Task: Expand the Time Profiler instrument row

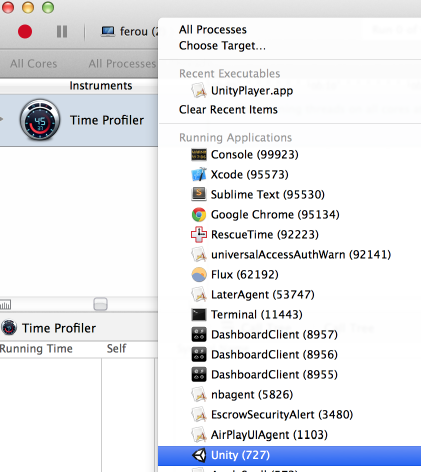Action: point(2,119)
